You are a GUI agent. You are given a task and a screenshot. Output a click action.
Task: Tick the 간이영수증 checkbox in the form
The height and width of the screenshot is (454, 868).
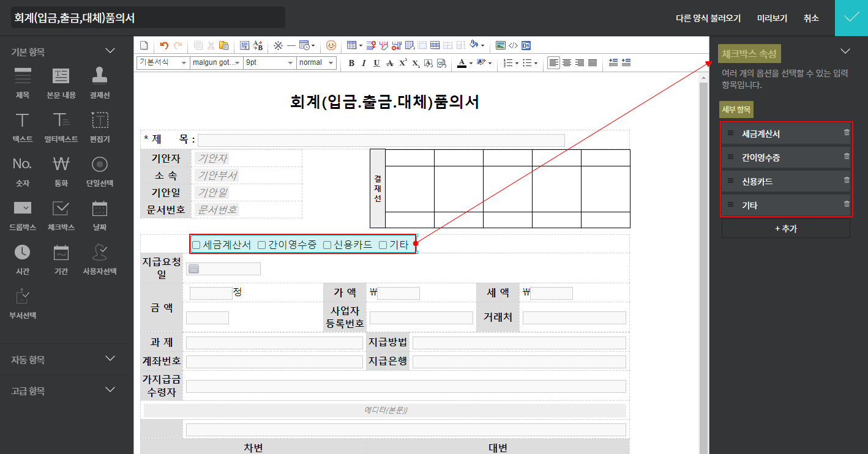pyautogui.click(x=262, y=245)
